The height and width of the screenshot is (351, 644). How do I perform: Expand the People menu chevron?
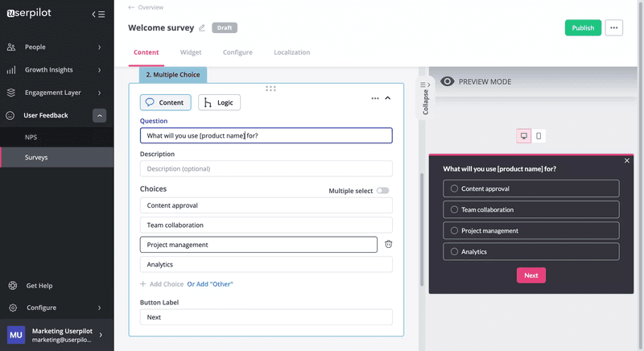[x=99, y=47]
